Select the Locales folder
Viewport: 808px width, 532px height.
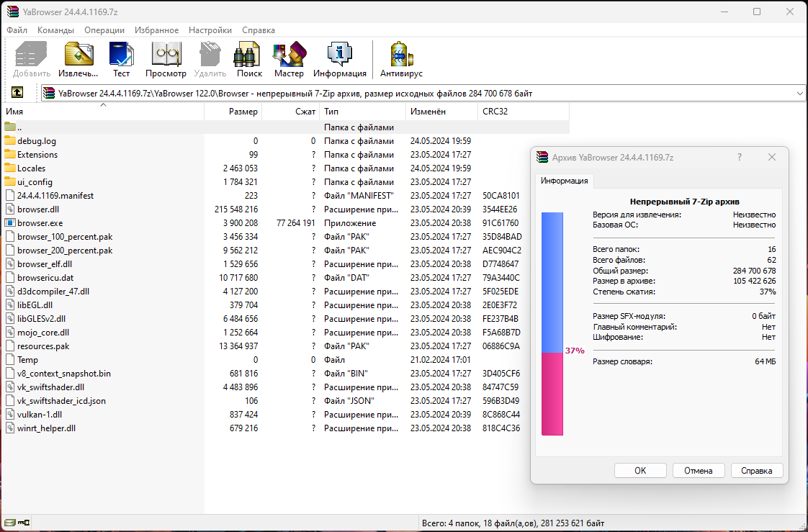point(32,168)
